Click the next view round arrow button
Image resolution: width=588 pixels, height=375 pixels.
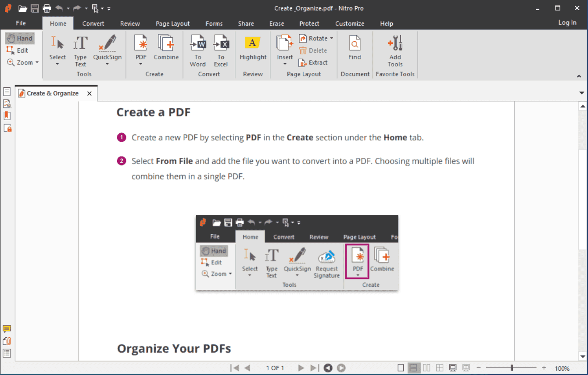341,368
